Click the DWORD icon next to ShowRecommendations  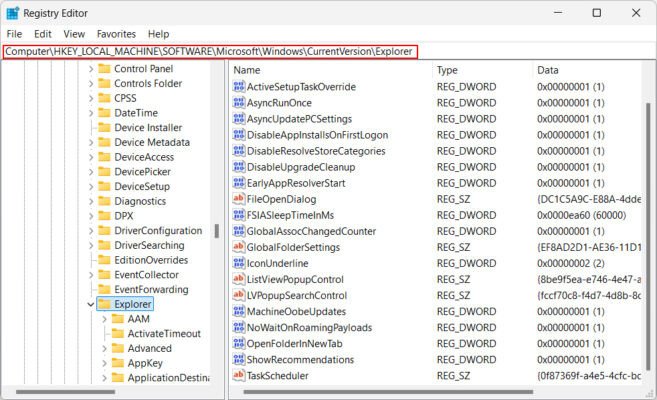[x=239, y=360]
